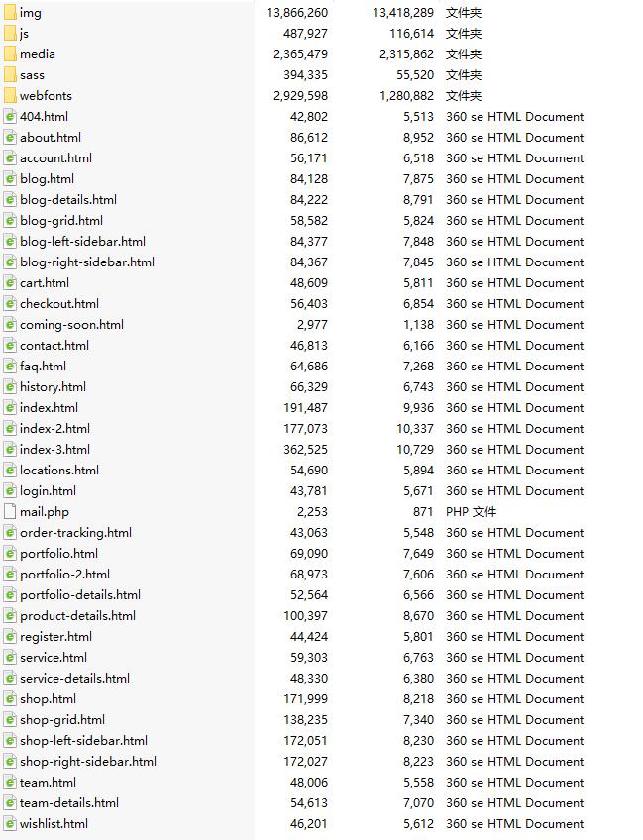
Task: Click the 404.html file icon
Action: [10, 116]
